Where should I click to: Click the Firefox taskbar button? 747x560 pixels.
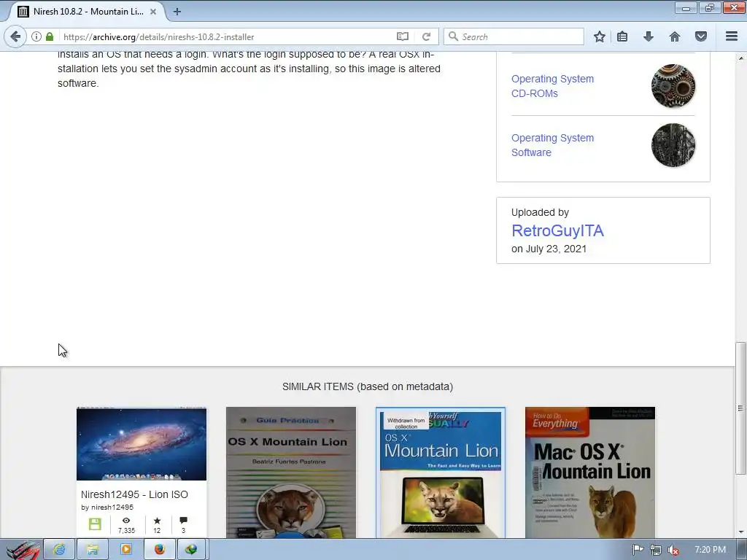pos(159,550)
